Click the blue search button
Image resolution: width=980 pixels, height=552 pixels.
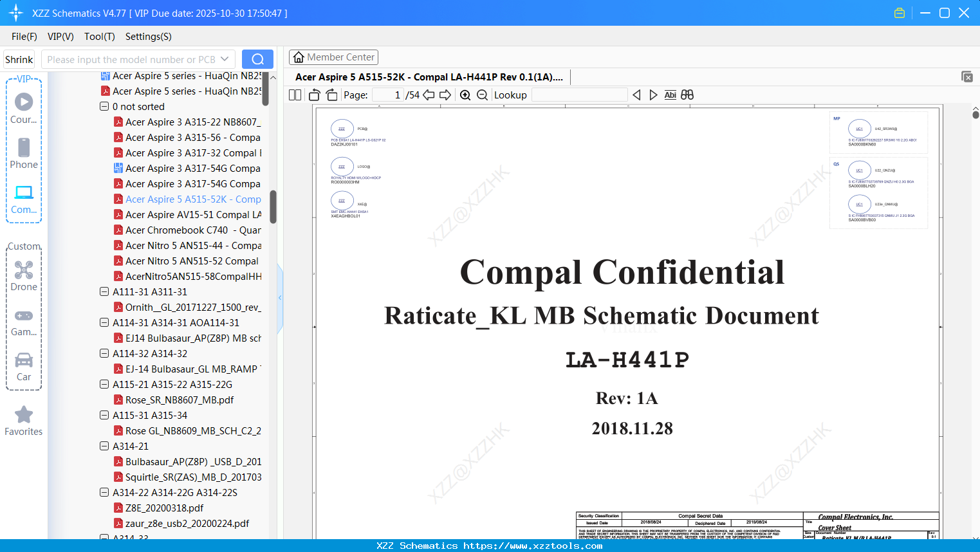(x=257, y=59)
